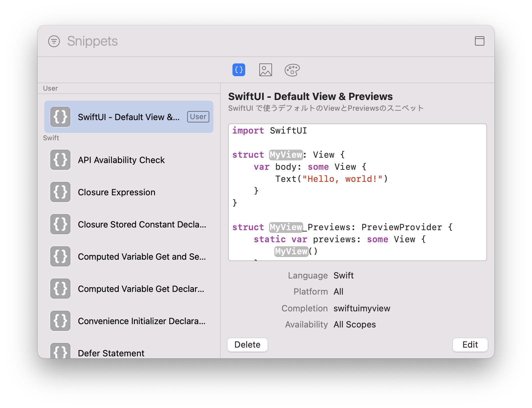Click the Swift section header
The image size is (532, 408).
51,138
